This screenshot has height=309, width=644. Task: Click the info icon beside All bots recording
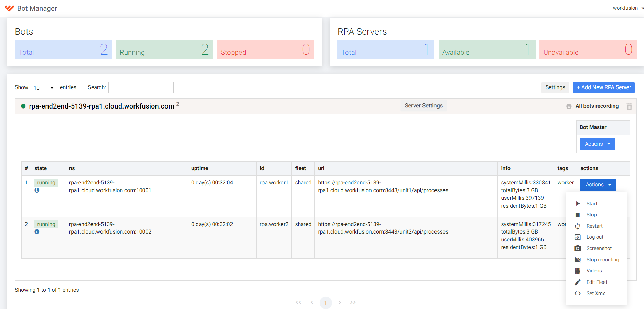coord(569,106)
